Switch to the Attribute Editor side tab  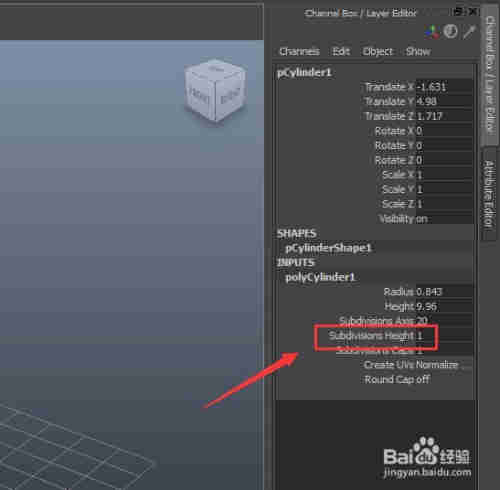tap(489, 194)
